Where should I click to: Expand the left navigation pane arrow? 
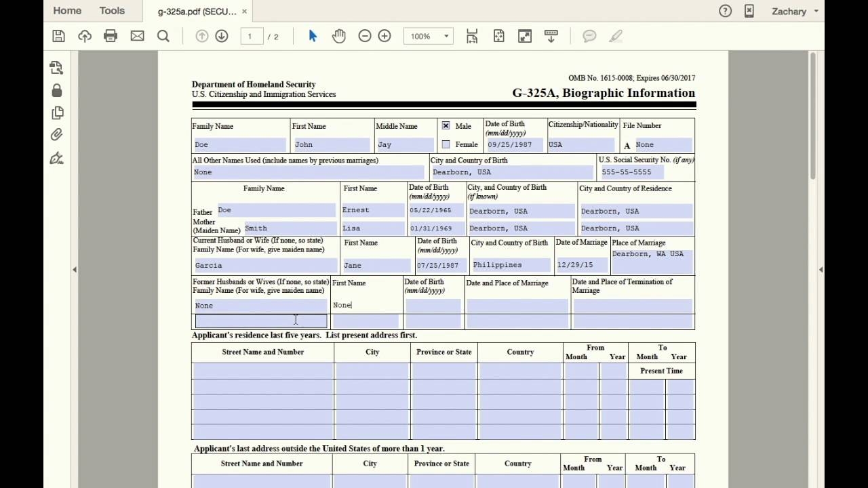pyautogui.click(x=75, y=270)
